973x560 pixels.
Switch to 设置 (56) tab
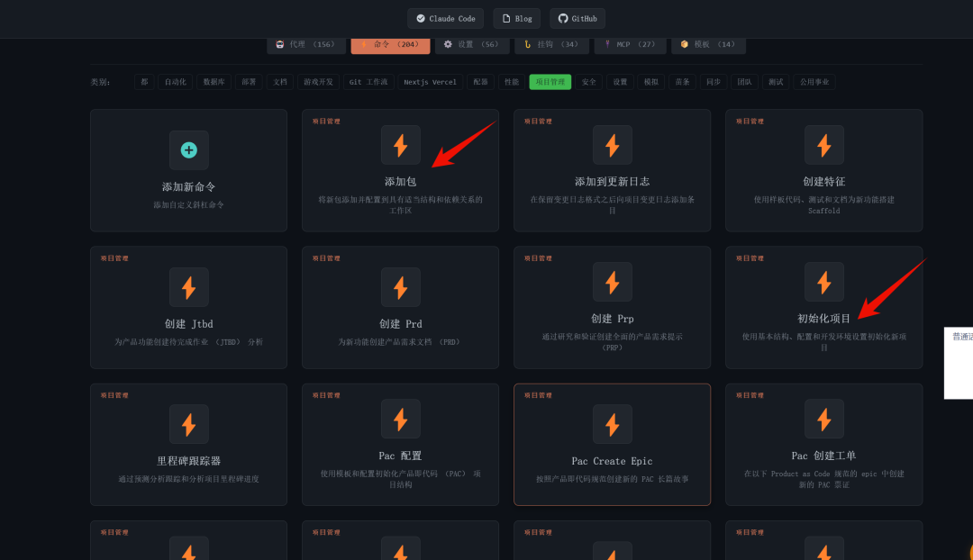point(472,45)
